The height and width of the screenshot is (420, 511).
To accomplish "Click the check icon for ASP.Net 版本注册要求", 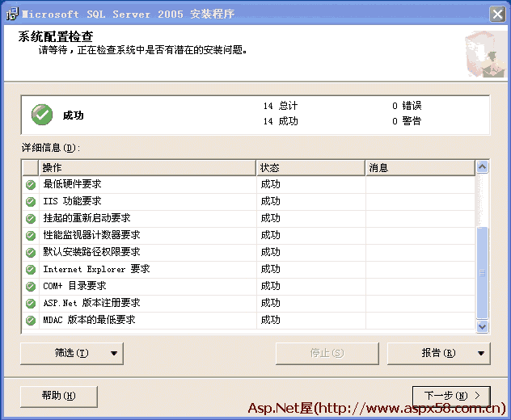I will point(31,303).
